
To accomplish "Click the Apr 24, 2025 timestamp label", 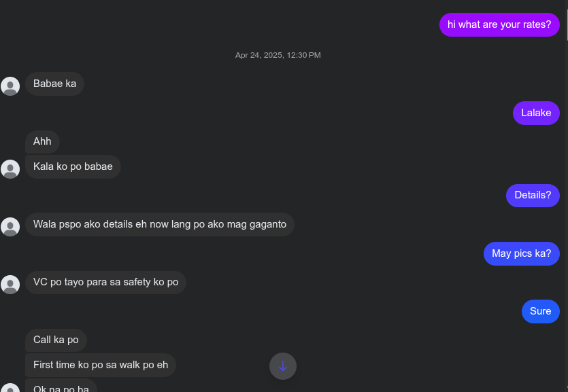I will (x=278, y=55).
